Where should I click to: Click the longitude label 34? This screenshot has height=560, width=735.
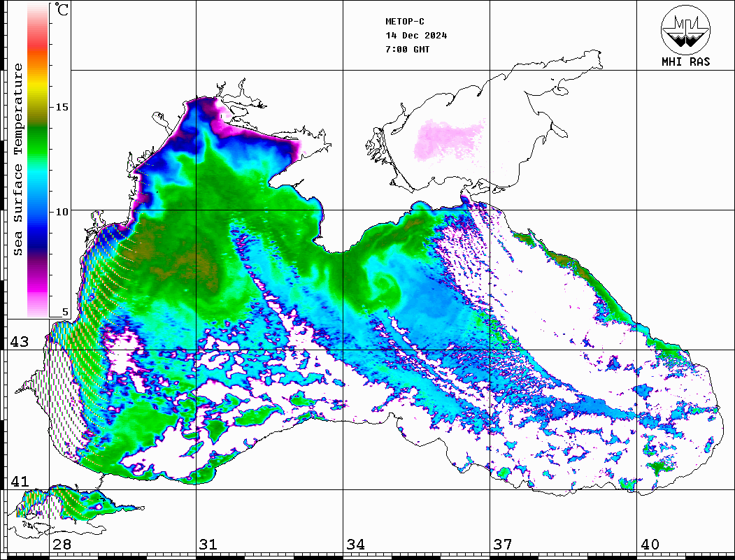click(x=356, y=545)
